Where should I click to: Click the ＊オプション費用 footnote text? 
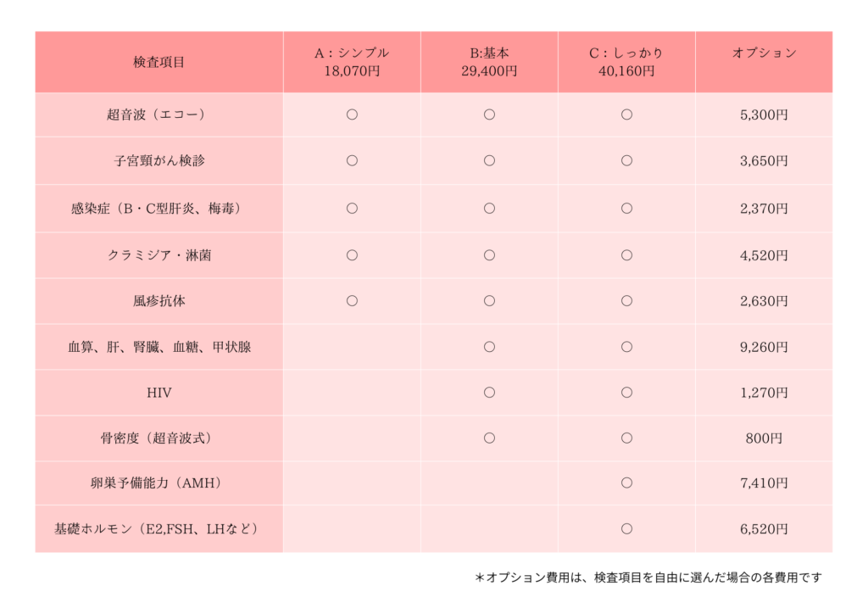point(648,578)
